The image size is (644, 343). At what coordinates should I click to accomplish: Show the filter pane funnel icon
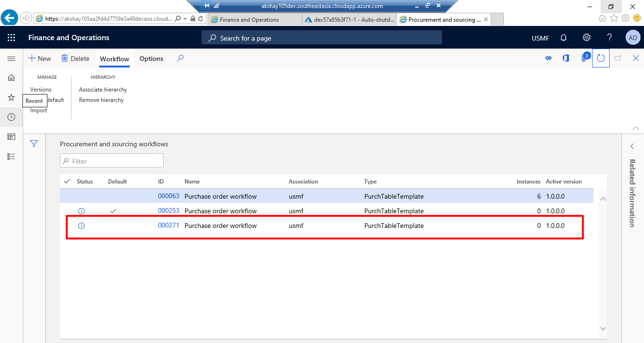pyautogui.click(x=34, y=143)
